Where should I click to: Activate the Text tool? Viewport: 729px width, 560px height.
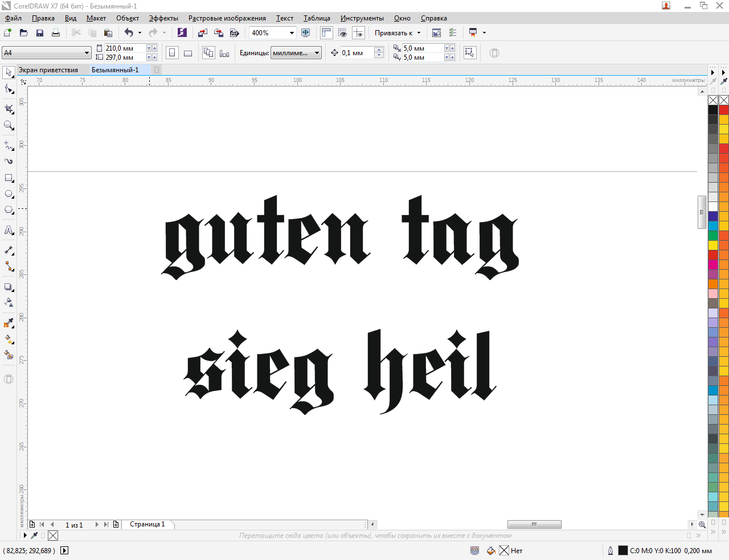point(9,230)
